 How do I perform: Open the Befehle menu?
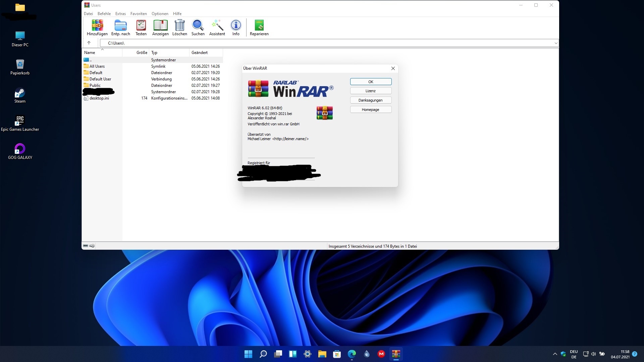click(104, 14)
